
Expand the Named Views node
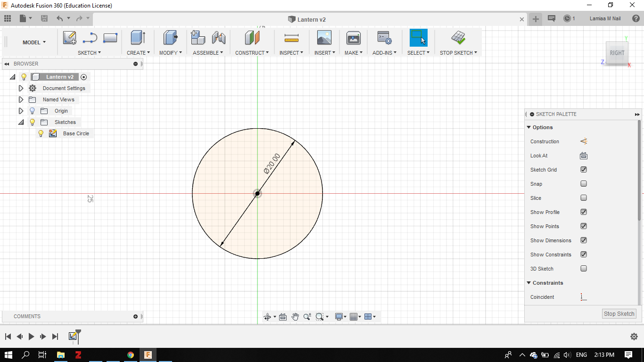21,99
